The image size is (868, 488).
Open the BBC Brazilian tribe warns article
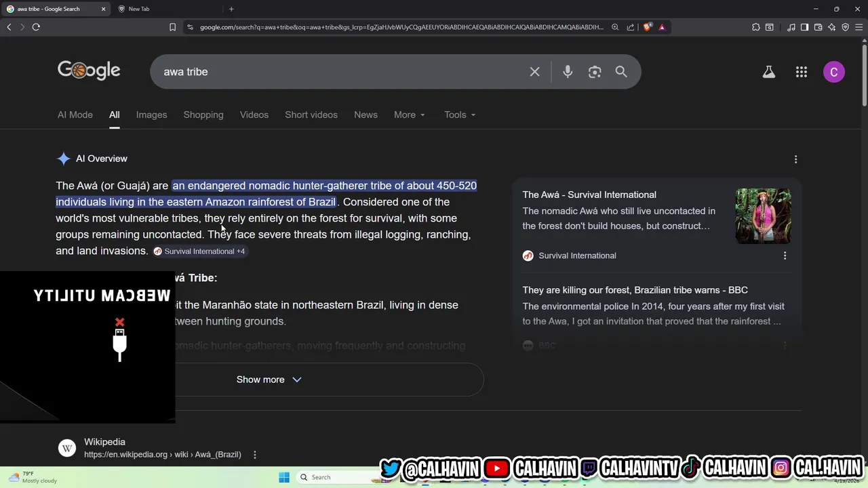click(x=635, y=290)
